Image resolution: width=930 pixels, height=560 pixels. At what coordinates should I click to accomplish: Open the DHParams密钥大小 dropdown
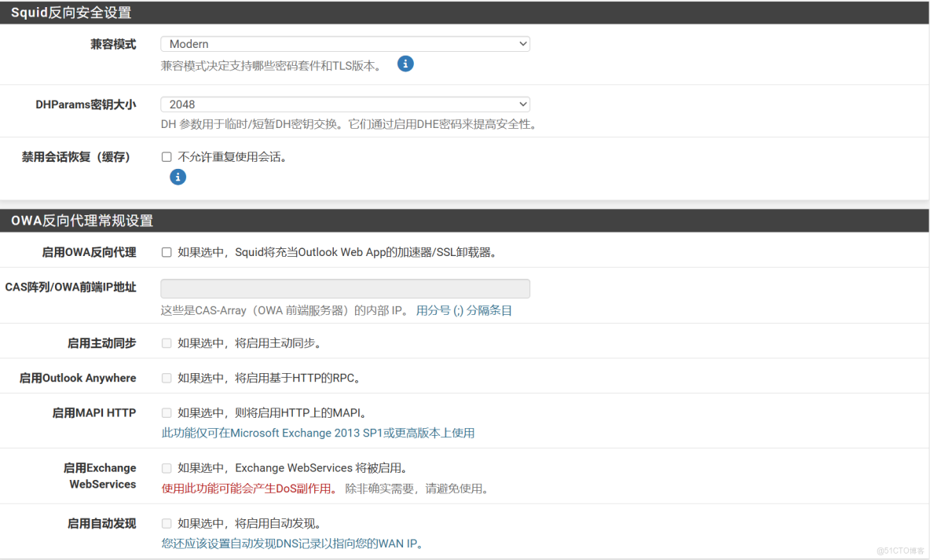[344, 104]
